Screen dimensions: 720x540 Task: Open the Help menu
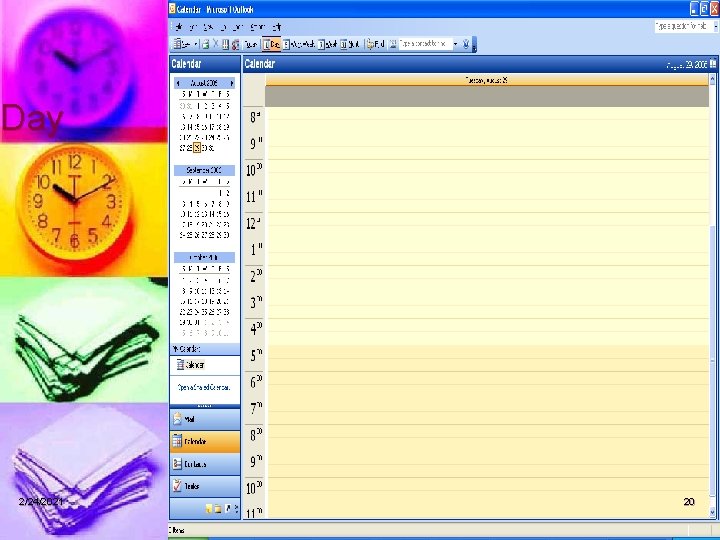tap(276, 27)
